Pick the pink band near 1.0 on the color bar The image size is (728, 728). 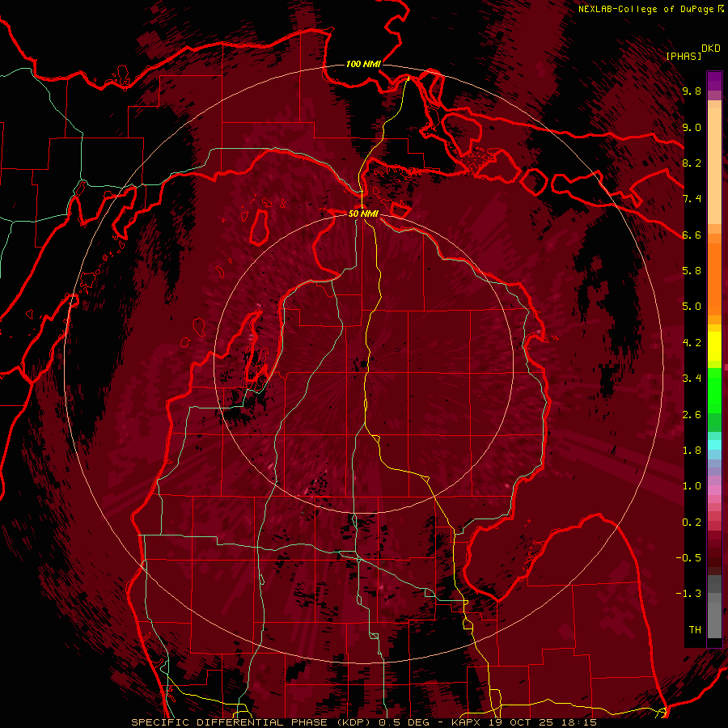(x=714, y=490)
